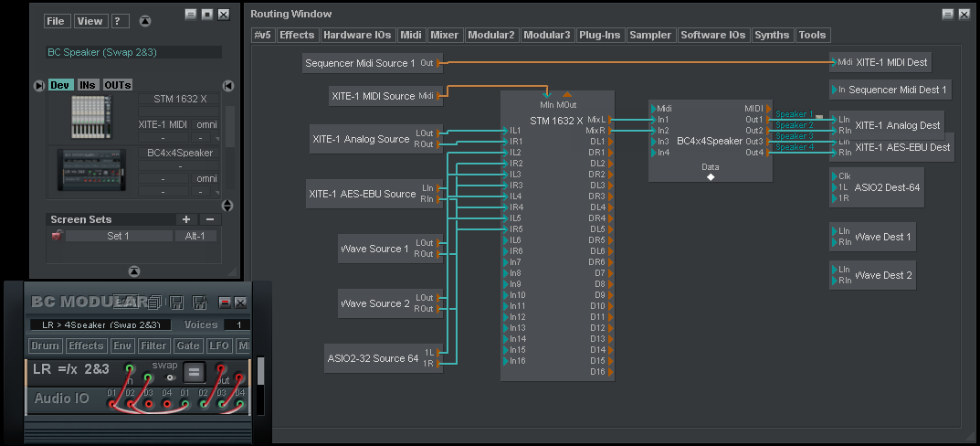Image resolution: width=980 pixels, height=446 pixels.
Task: Click the Filter button in BC Modular
Action: pyautogui.click(x=153, y=345)
